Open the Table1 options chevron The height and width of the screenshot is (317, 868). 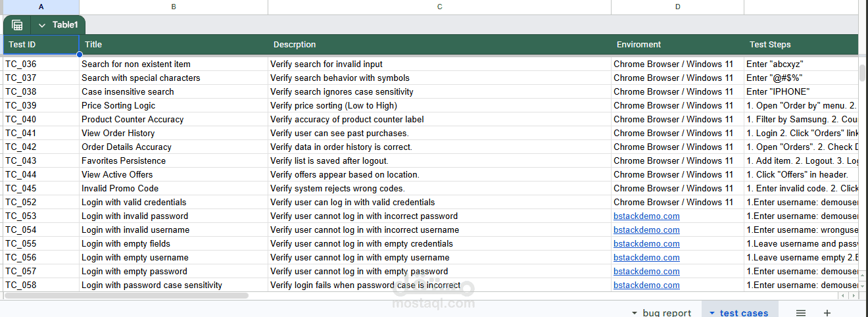(42, 25)
